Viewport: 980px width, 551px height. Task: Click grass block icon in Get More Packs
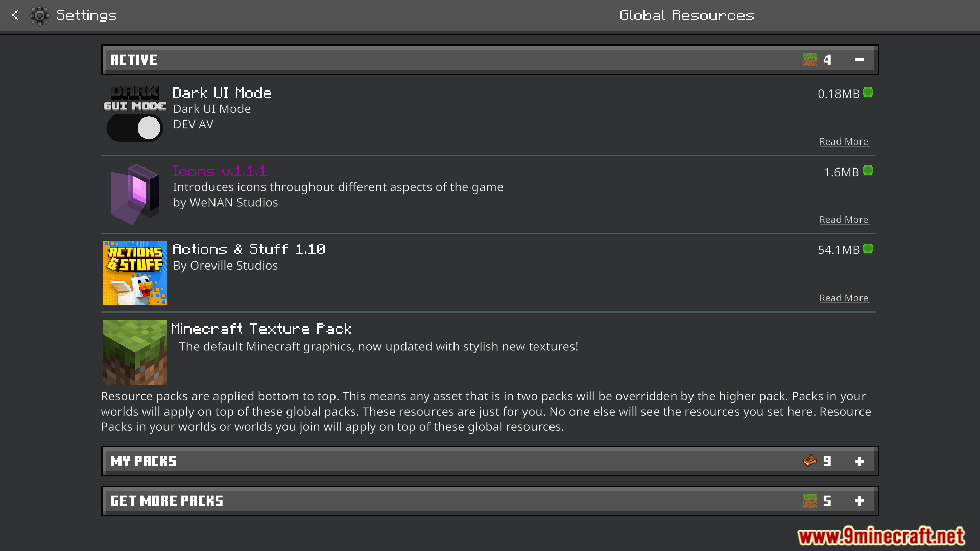coord(809,501)
